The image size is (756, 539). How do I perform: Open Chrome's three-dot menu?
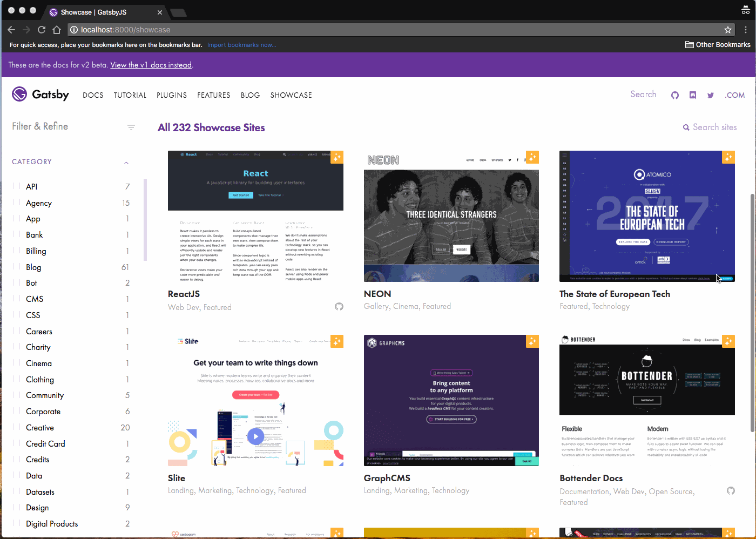[746, 30]
